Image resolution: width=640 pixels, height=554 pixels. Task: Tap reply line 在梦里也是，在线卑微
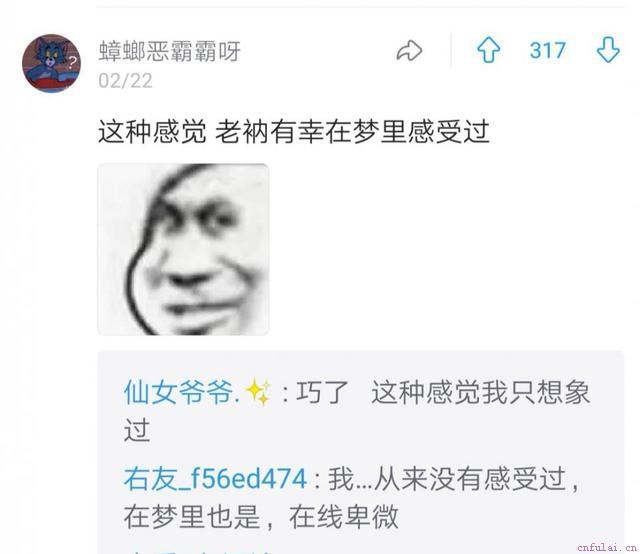click(261, 517)
